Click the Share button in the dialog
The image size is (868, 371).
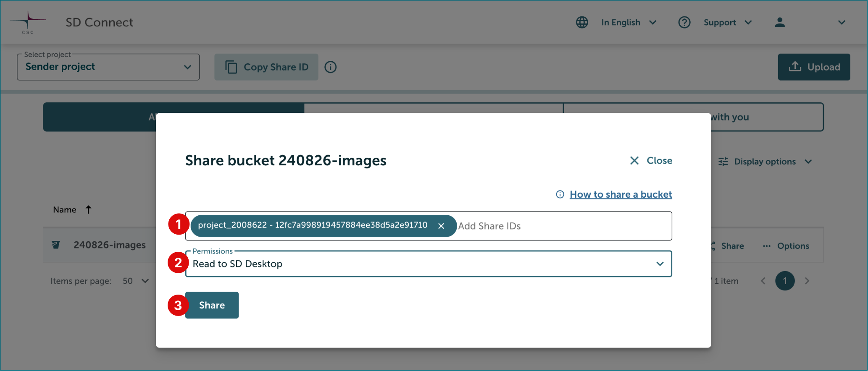[212, 305]
